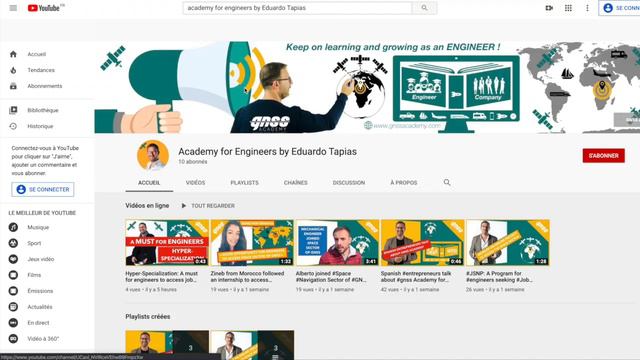Viewport: 640px width, 360px height.
Task: Click the Actualités sidebar label
Action: [40, 307]
